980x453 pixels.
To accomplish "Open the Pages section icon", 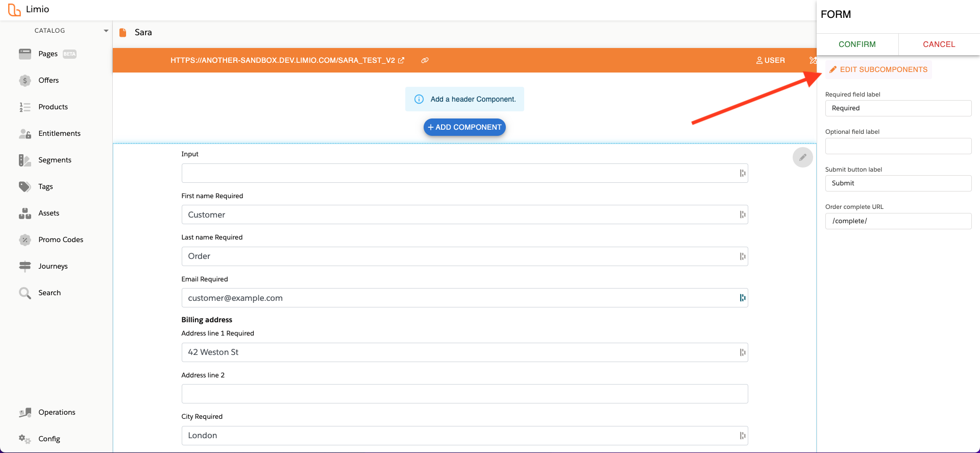I will (x=25, y=54).
